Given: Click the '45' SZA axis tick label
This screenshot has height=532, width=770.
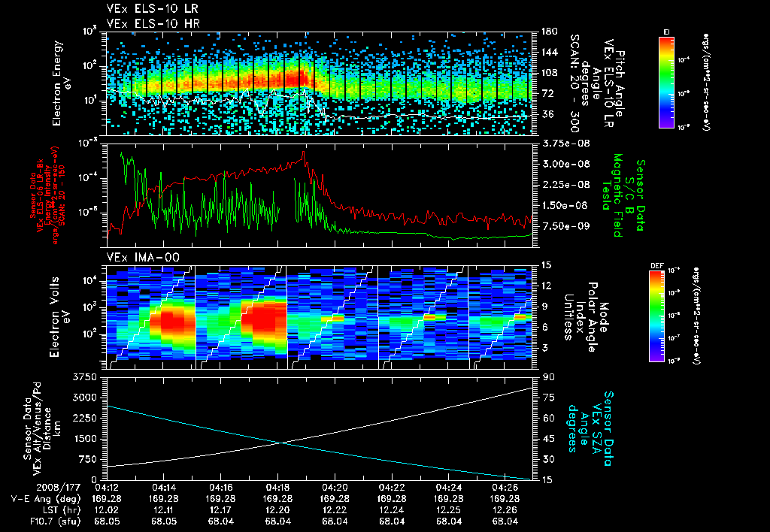Looking at the screenshot, I should click(x=548, y=439).
